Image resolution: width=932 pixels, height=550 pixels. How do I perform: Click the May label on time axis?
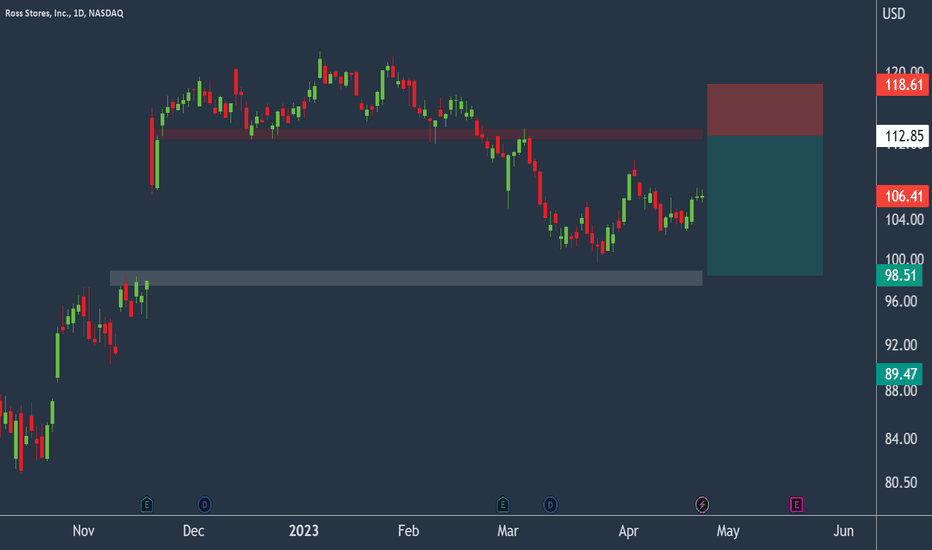coord(728,530)
